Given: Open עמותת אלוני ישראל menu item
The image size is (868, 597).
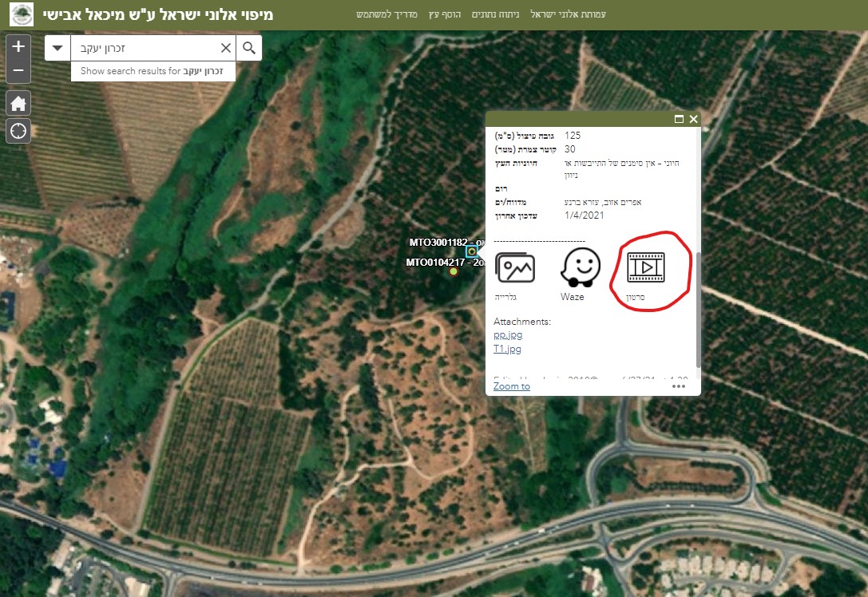Looking at the screenshot, I should tap(568, 14).
